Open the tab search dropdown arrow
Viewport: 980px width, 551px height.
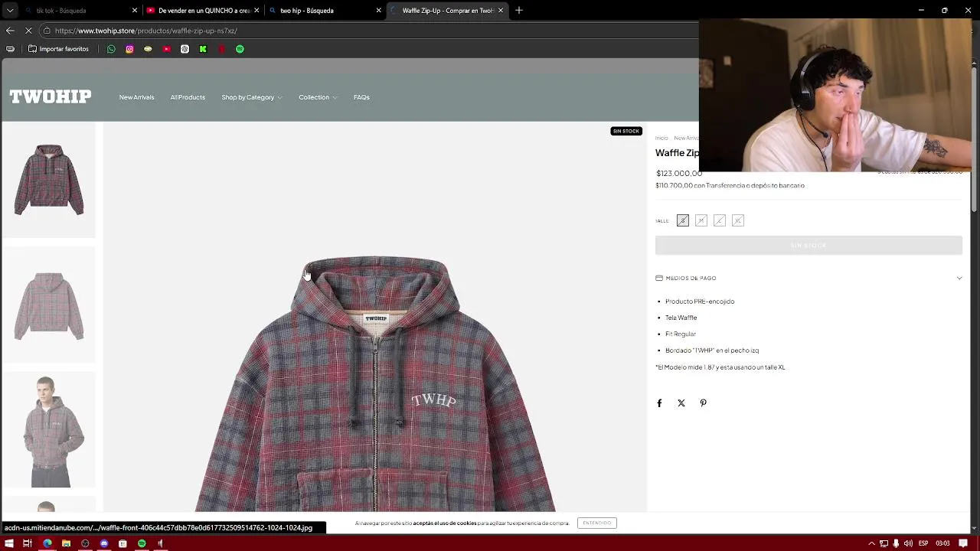[10, 11]
